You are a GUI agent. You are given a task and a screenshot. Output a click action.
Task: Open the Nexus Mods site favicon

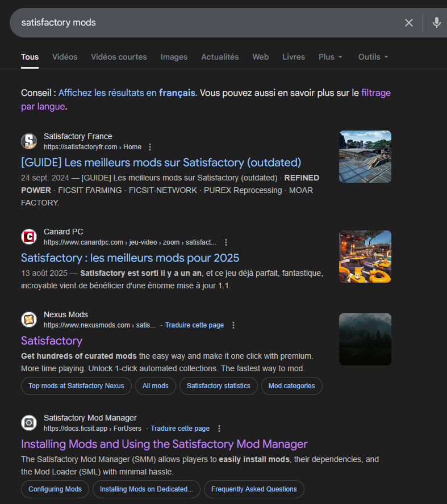[29, 320]
